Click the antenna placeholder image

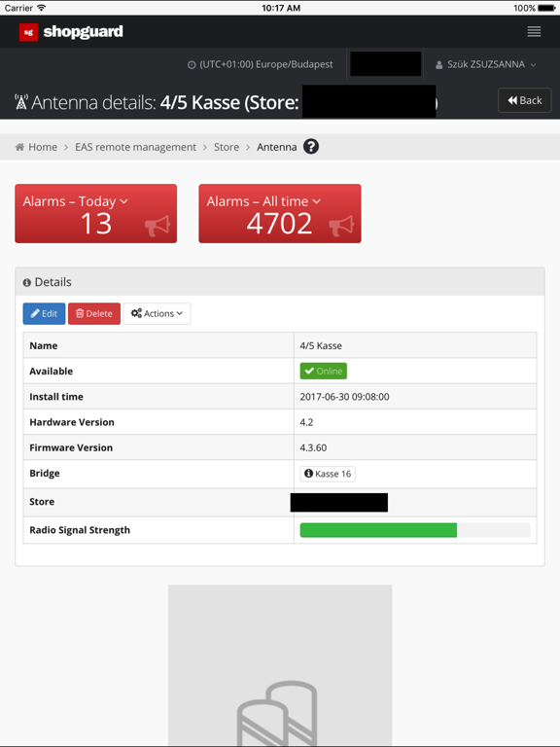[x=280, y=665]
